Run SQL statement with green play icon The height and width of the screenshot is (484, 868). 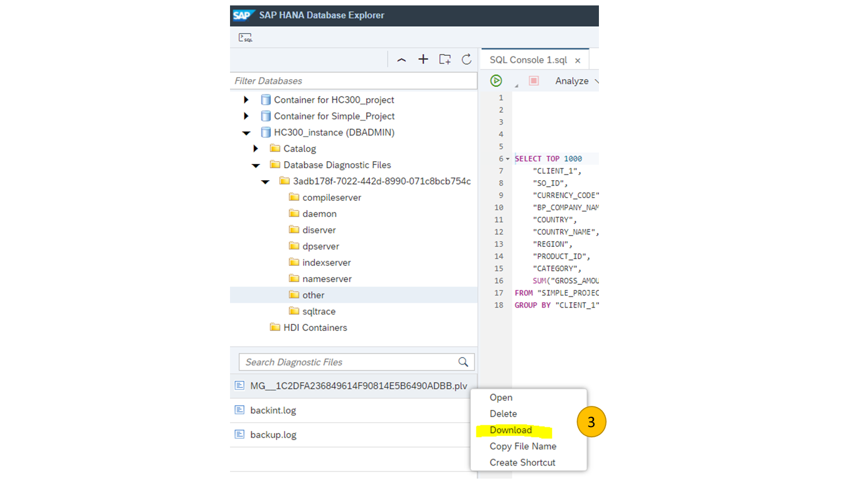click(496, 81)
